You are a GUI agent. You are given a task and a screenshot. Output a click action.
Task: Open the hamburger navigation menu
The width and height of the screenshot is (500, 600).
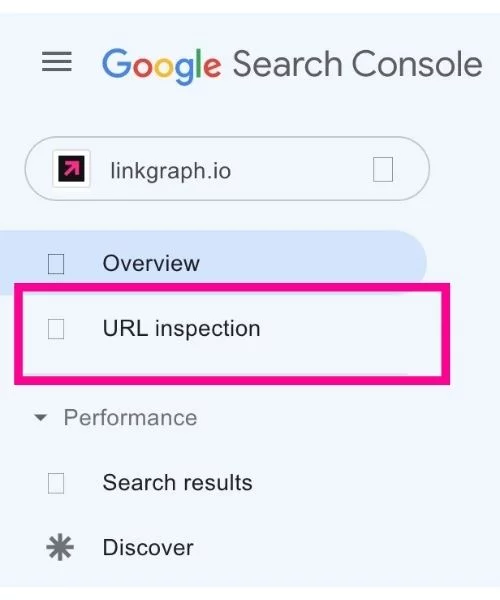point(57,62)
